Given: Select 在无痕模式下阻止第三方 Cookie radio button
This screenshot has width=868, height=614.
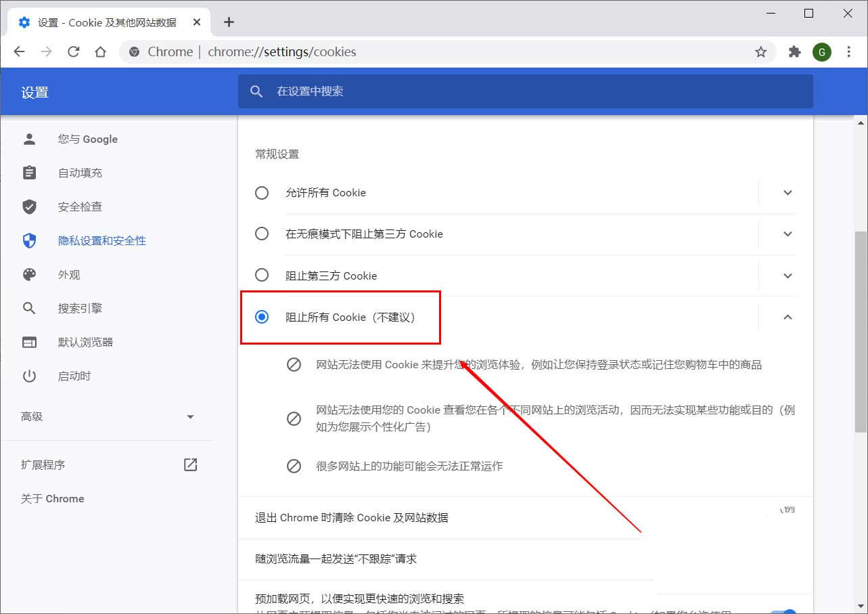Looking at the screenshot, I should [x=262, y=234].
